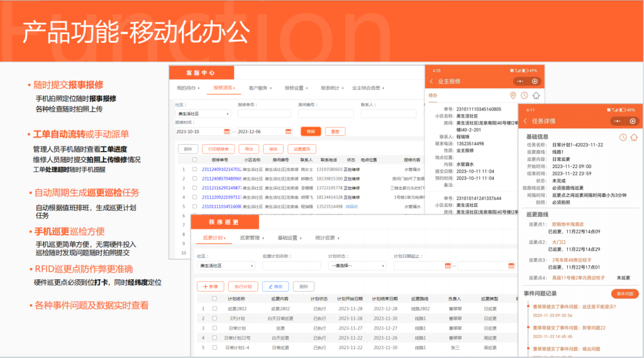Viewport: 644px width, 358px height.
Task: Click orange 查询 search button
Action: coord(311,131)
